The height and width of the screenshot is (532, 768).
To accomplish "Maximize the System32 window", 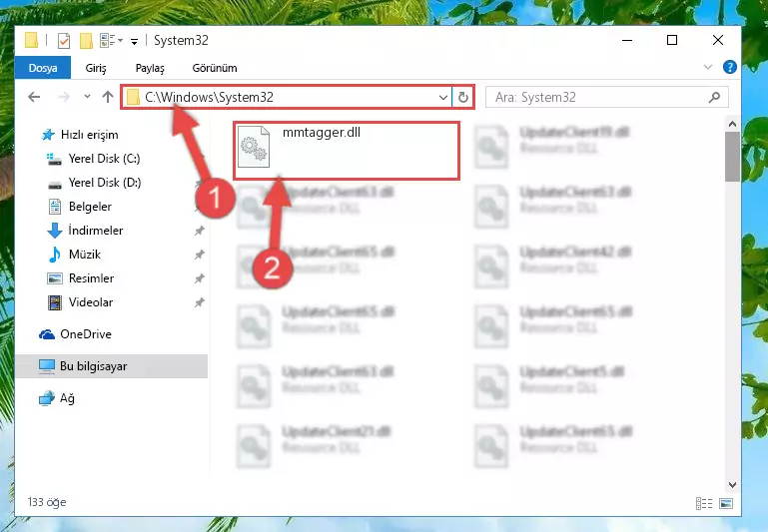I will pyautogui.click(x=672, y=40).
